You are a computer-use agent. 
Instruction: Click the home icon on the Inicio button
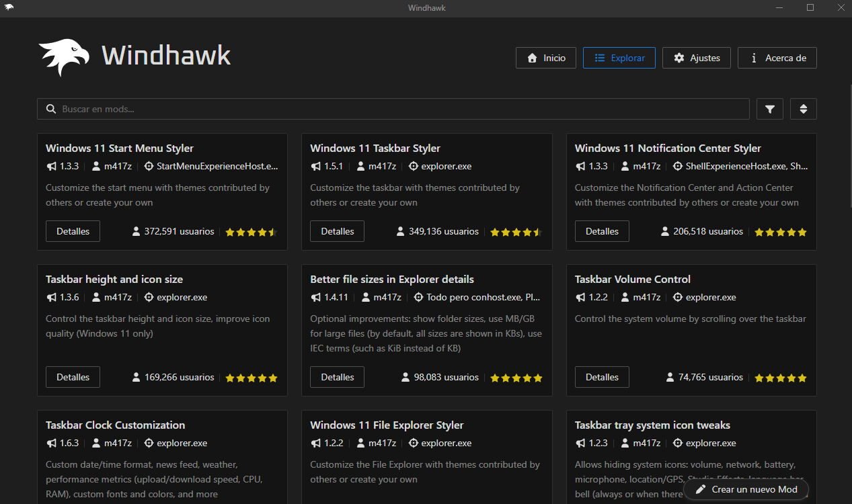pyautogui.click(x=531, y=58)
